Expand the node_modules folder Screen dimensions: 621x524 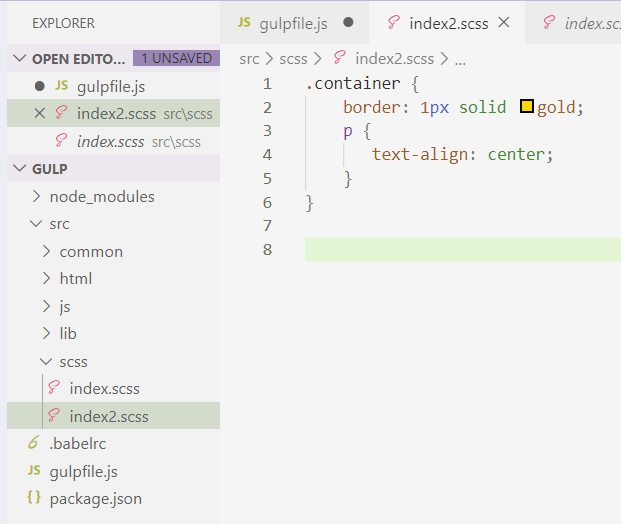38,197
